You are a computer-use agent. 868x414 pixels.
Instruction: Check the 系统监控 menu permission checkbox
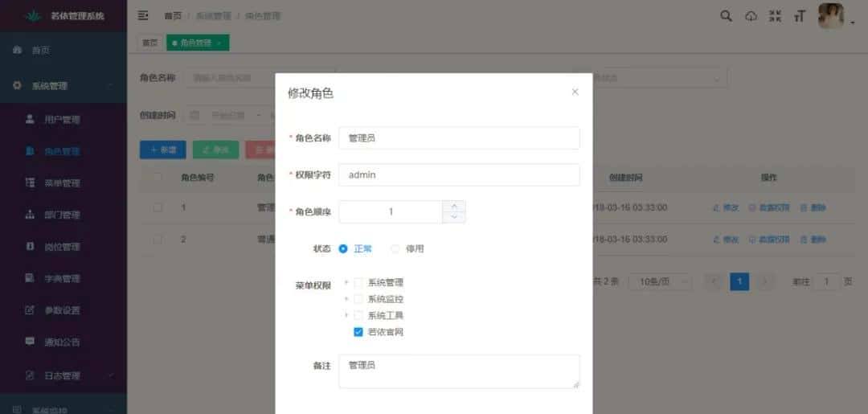[358, 299]
